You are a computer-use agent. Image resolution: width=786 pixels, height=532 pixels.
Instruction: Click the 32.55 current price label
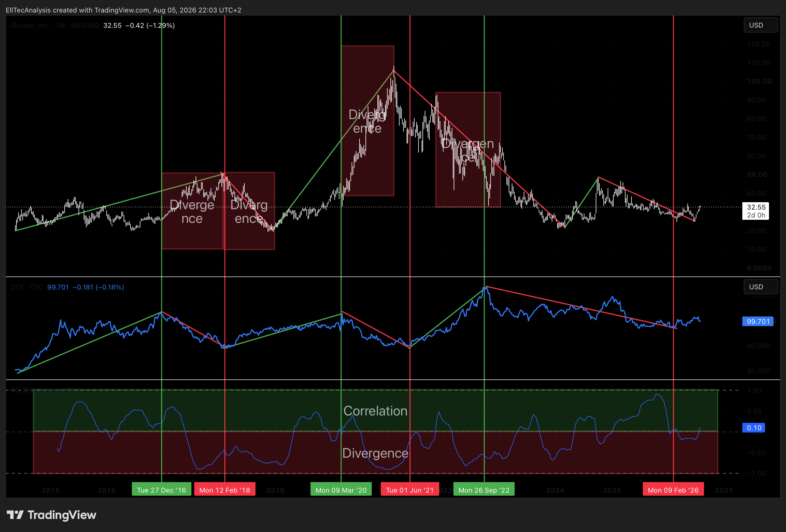756,211
